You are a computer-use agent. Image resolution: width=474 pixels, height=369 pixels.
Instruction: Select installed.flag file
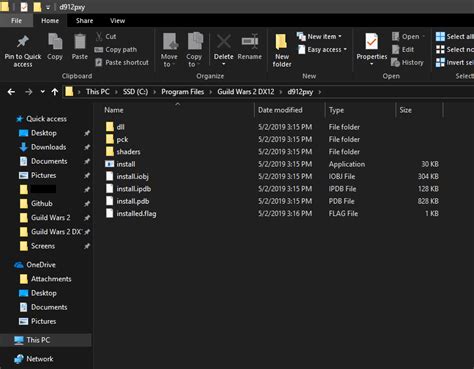tap(136, 213)
